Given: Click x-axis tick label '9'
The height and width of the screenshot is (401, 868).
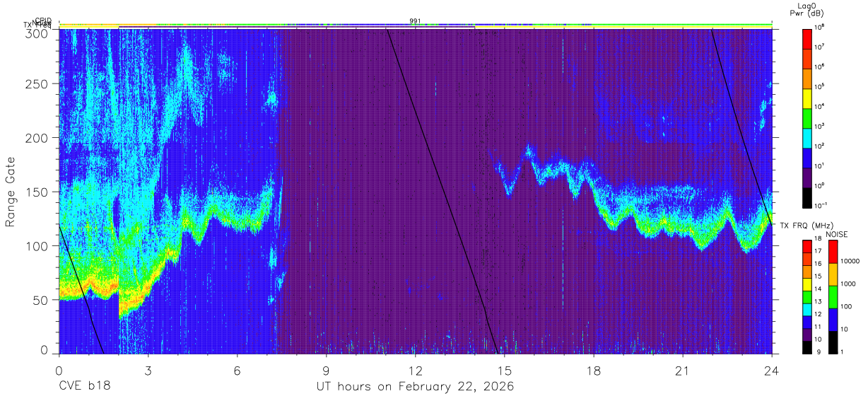Looking at the screenshot, I should pyautogui.click(x=326, y=371).
